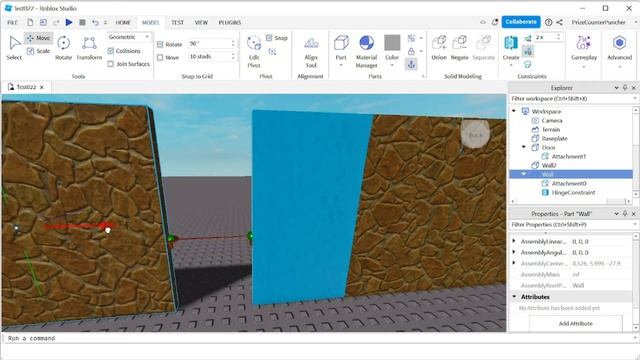Launch the Align Tool
The image size is (640, 360).
tap(311, 51)
